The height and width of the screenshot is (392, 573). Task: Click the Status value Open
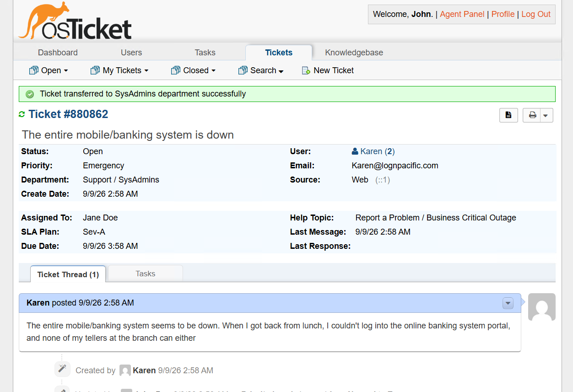tap(93, 151)
